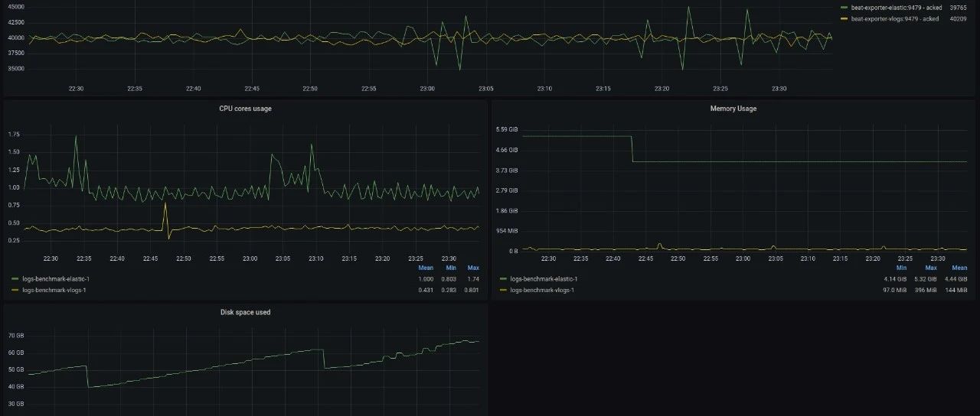Click memory max value 5.32 GiB
This screenshot has width=980, height=416.
pos(926,279)
